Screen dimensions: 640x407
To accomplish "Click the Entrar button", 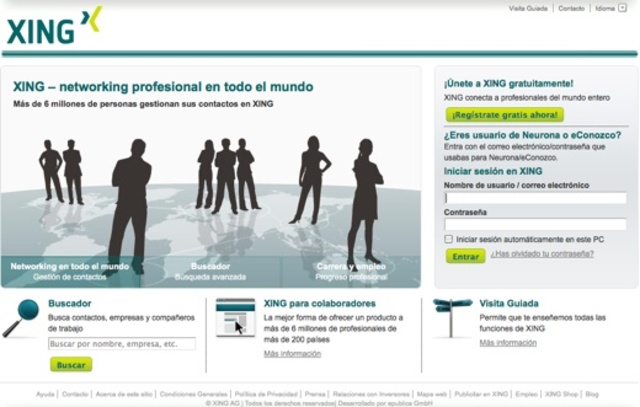I will point(466,256).
